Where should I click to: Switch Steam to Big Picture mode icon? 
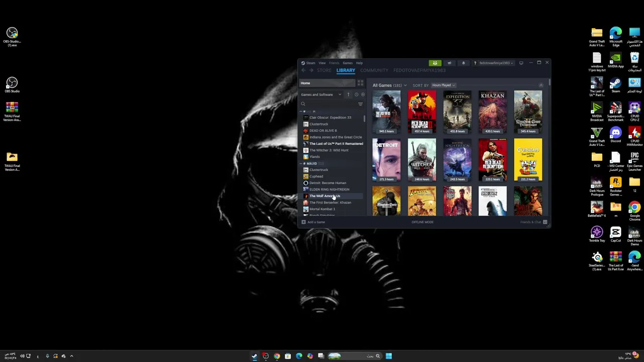tap(521, 63)
